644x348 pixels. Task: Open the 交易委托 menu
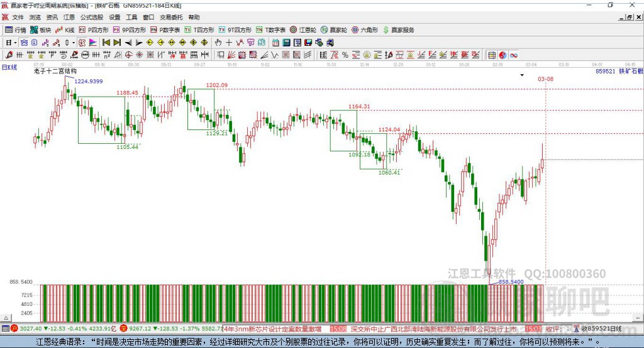click(x=171, y=17)
